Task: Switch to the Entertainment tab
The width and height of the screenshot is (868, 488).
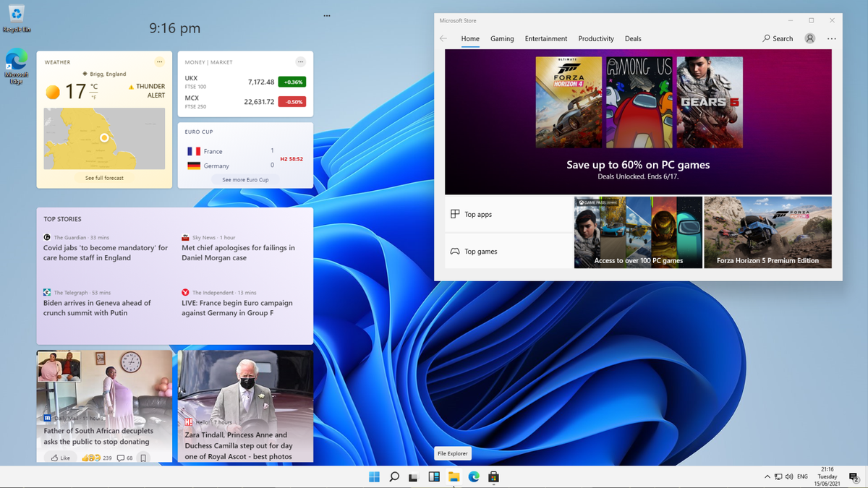Action: point(546,38)
